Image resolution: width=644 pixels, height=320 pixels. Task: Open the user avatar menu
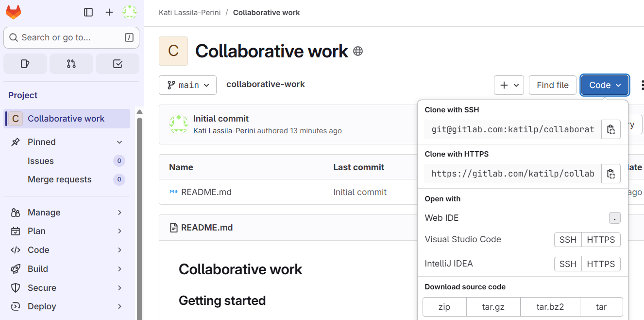tap(129, 12)
